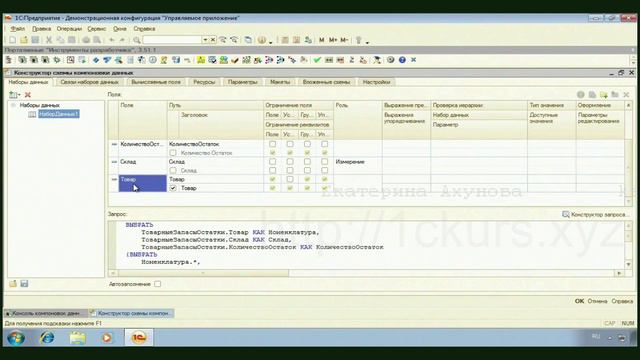This screenshot has width=640, height=360.
Task: Open the Windows Start button
Action: tap(16, 338)
